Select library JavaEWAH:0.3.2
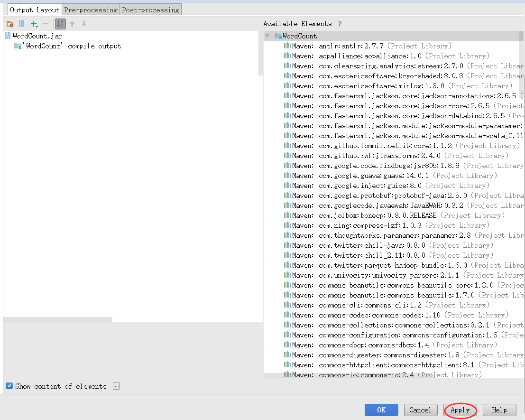The image size is (525, 420). point(404,205)
